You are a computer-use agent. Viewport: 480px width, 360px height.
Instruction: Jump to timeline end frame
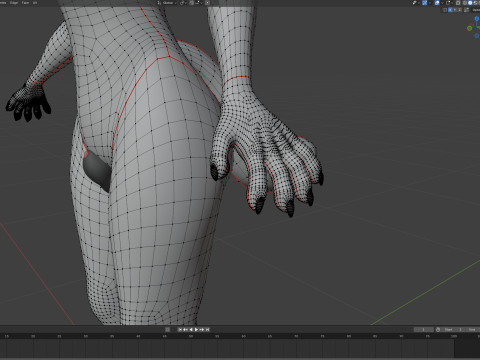207,329
